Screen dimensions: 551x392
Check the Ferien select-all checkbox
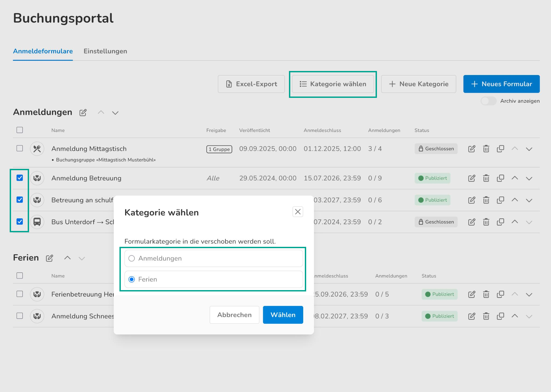20,276
